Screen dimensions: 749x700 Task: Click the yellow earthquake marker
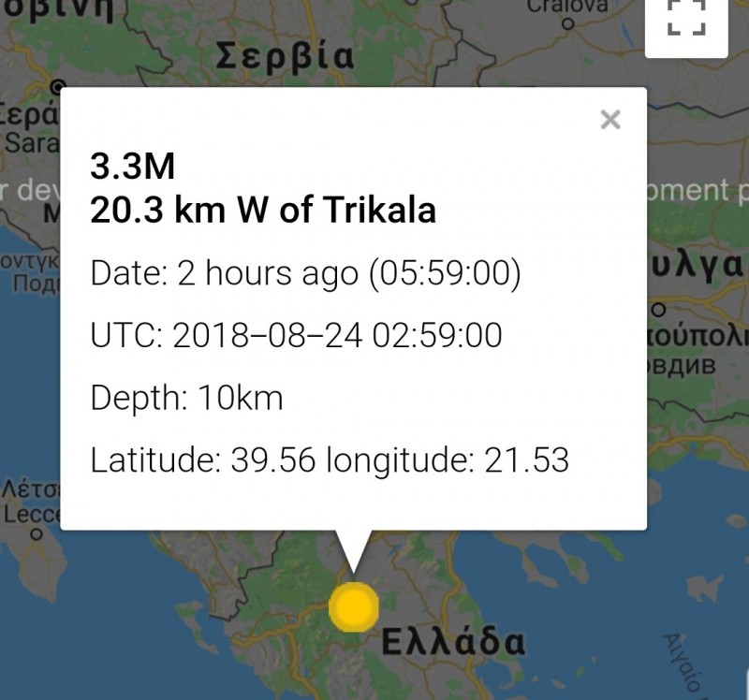(x=354, y=607)
